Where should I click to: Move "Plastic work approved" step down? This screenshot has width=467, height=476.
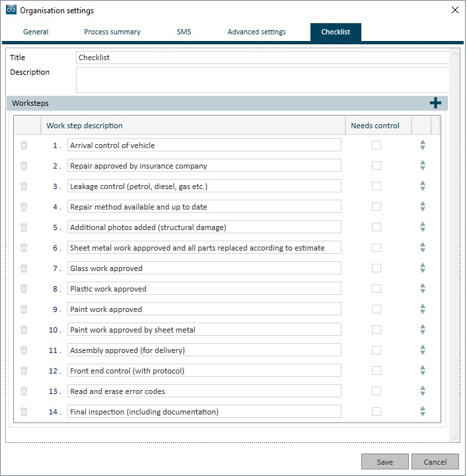pos(423,292)
